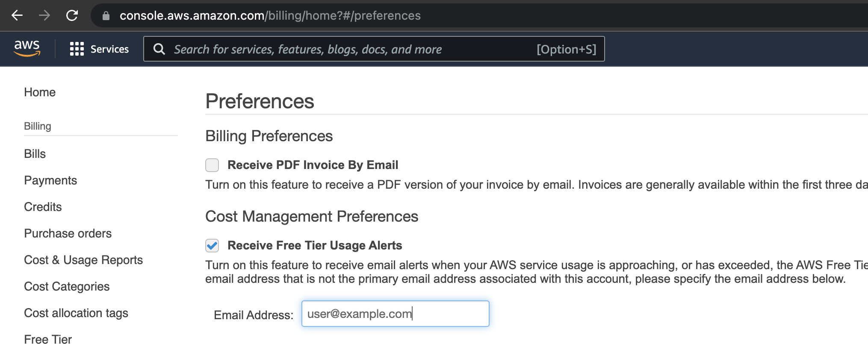Viewport: 868px width, 344px height.
Task: Click the browser forward arrow
Action: point(44,15)
